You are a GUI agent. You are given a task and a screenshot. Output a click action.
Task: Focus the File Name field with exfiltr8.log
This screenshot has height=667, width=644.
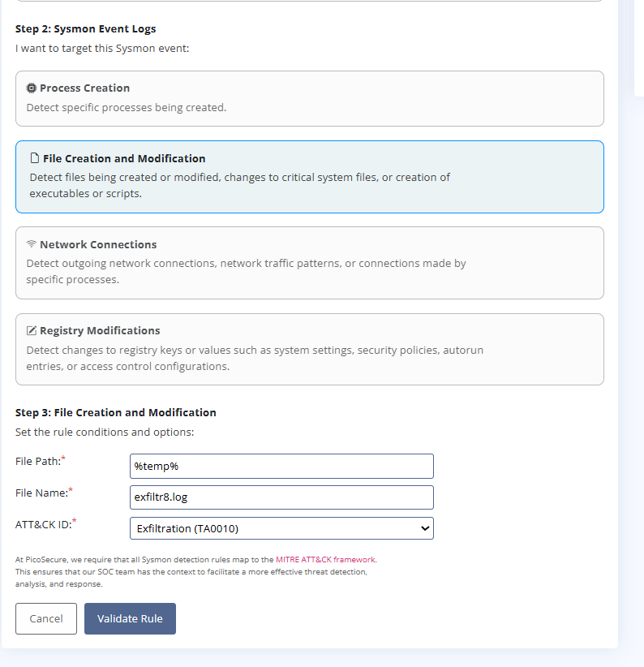[x=281, y=497]
